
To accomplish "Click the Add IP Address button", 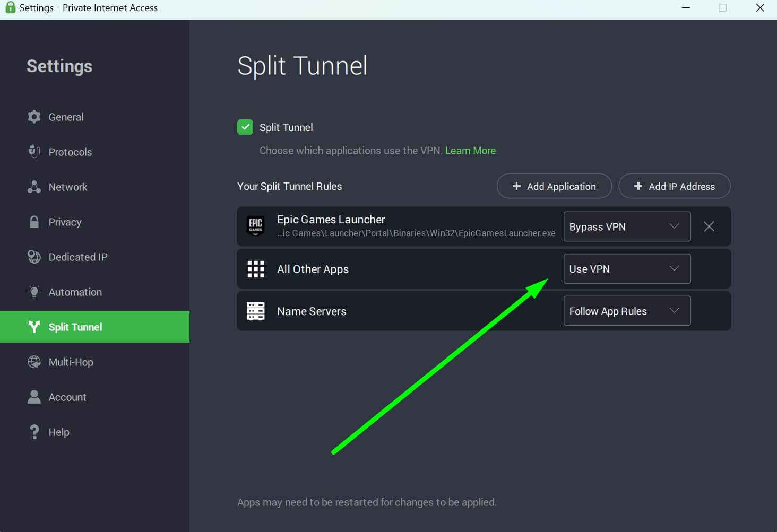I will (x=675, y=186).
